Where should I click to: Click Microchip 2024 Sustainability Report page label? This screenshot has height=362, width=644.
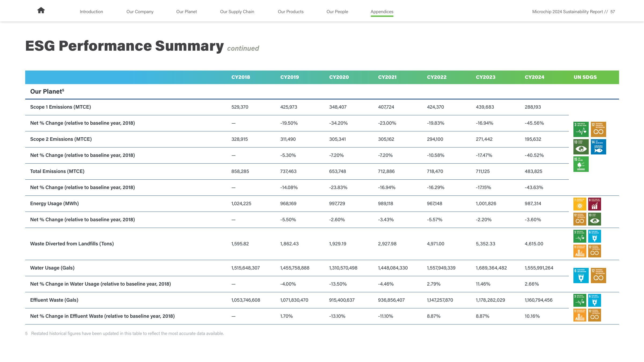tap(573, 12)
